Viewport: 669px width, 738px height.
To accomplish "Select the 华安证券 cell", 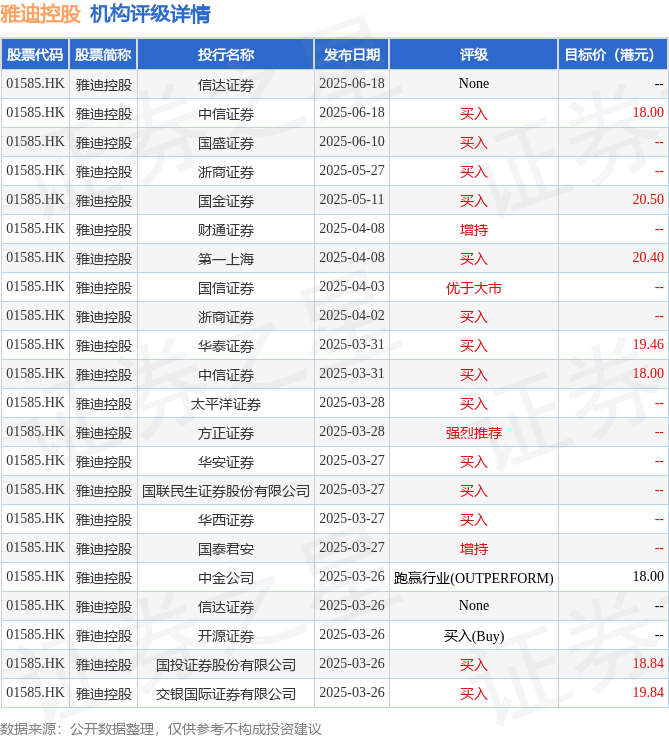I will click(226, 462).
